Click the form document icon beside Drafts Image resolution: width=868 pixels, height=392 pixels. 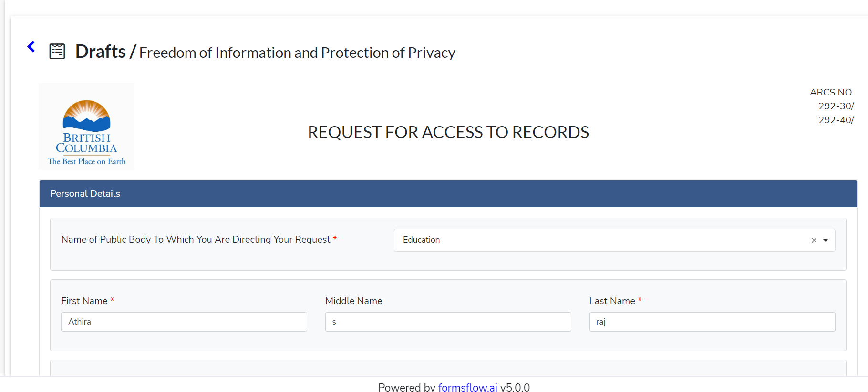57,51
